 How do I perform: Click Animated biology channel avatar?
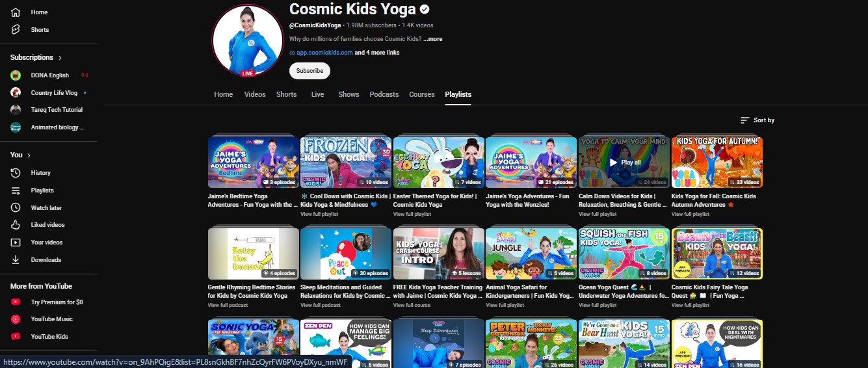coord(16,127)
